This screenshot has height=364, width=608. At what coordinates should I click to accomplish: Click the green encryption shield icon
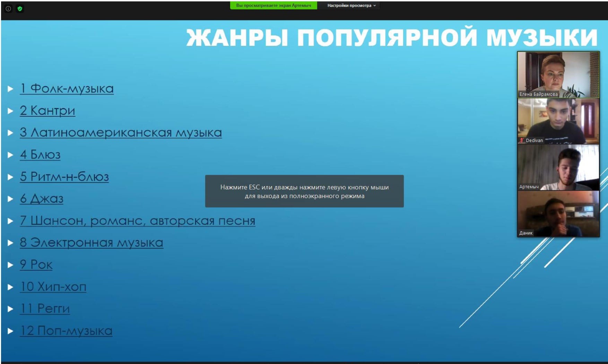coord(20,9)
